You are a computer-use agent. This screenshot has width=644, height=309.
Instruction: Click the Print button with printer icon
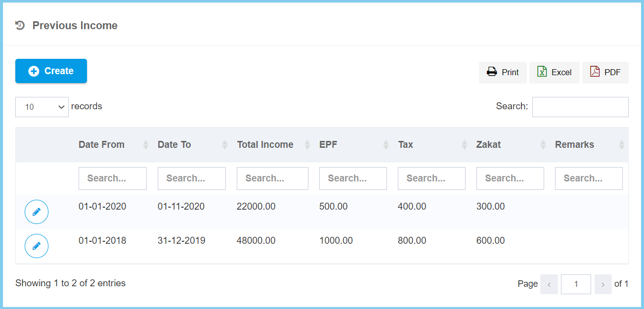(503, 72)
